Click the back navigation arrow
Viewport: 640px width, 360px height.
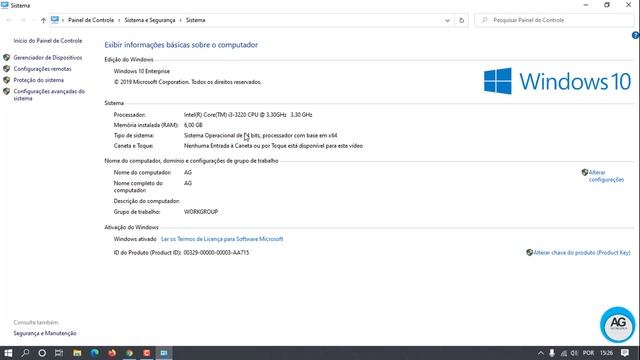[x=9, y=20]
